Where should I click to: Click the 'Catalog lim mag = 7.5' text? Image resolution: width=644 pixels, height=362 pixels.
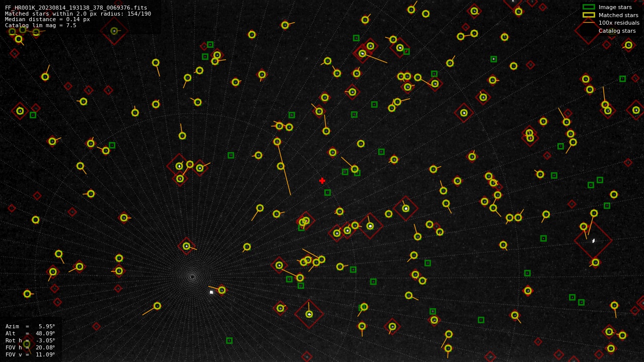(x=41, y=25)
